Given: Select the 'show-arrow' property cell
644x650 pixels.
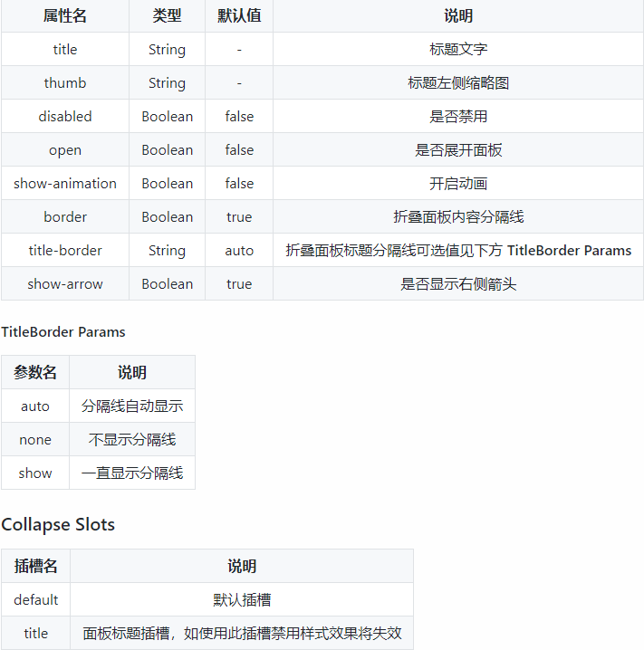Looking at the screenshot, I should [x=65, y=284].
